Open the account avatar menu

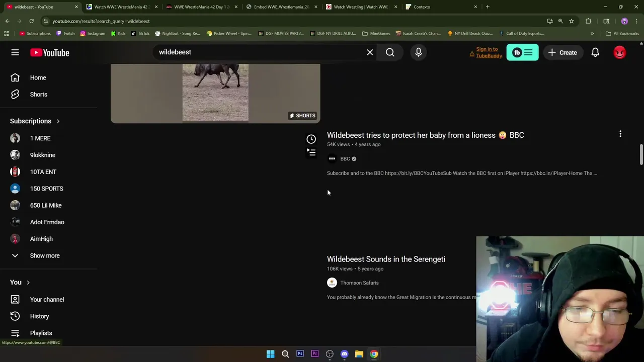(x=620, y=52)
